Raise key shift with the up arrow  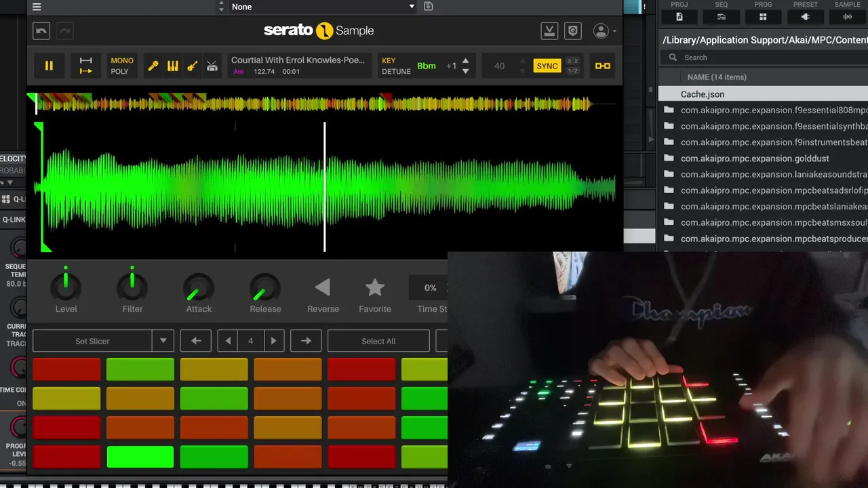465,61
